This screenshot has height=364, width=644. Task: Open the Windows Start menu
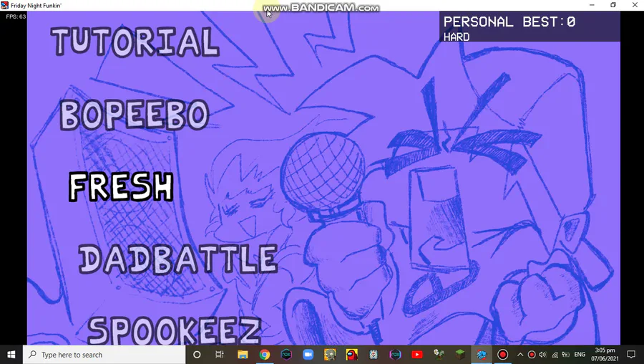[x=11, y=355]
